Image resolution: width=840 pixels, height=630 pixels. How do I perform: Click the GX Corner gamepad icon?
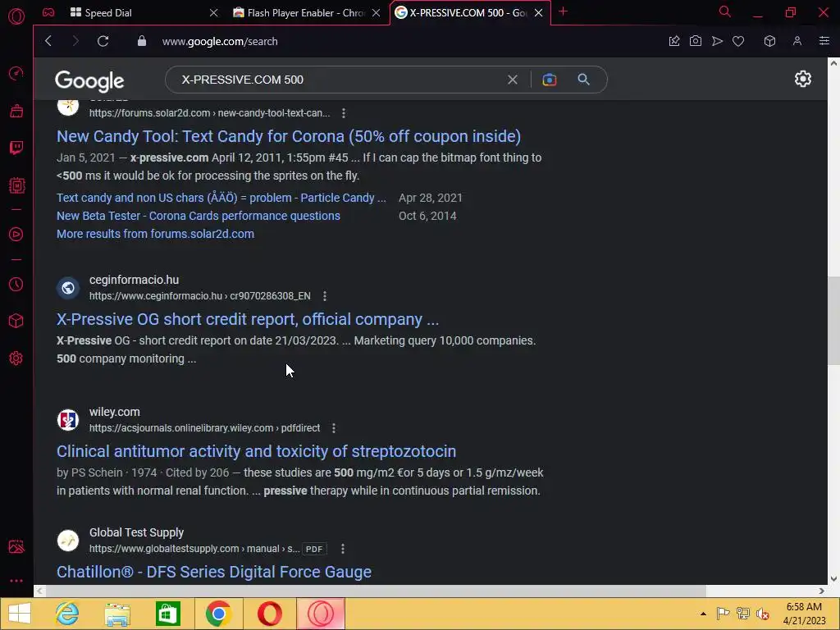click(48, 12)
